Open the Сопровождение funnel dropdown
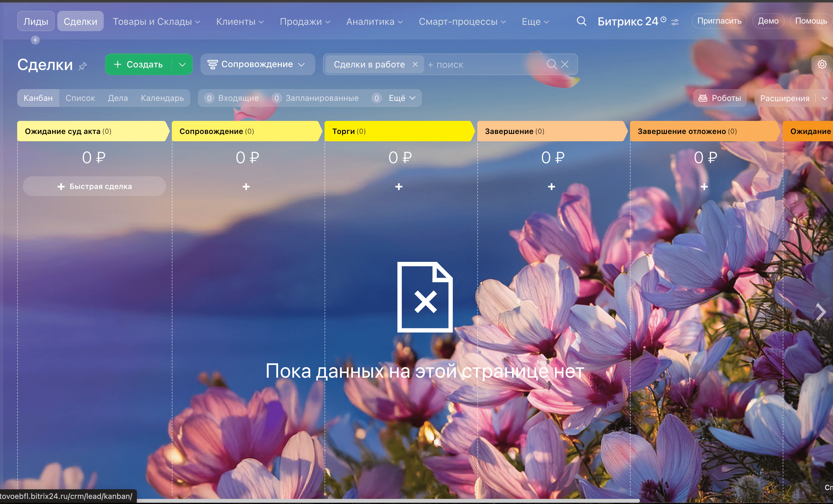The height and width of the screenshot is (504, 833). pyautogui.click(x=257, y=64)
